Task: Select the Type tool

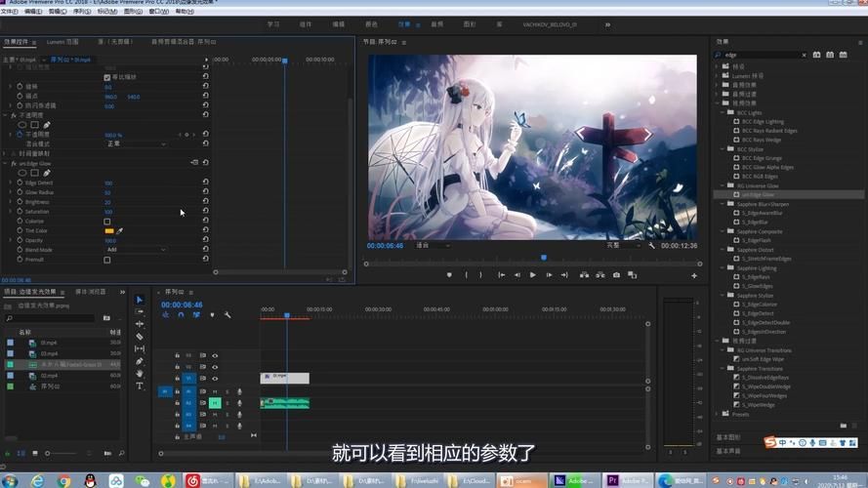Action: tap(140, 386)
